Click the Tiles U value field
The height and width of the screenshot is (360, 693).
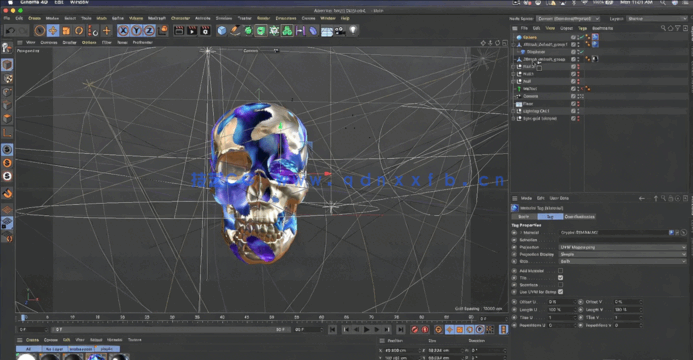click(561, 318)
